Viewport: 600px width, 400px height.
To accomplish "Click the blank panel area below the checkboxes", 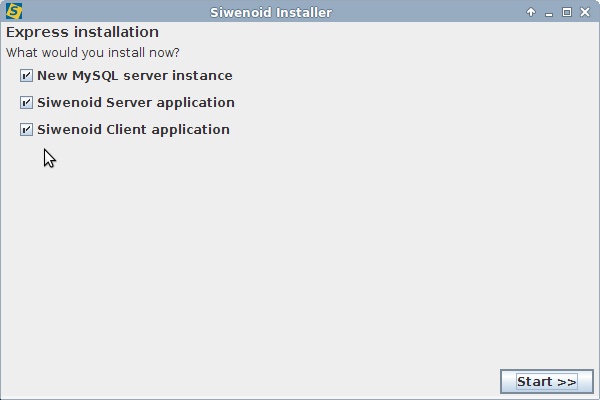I will tap(300, 250).
